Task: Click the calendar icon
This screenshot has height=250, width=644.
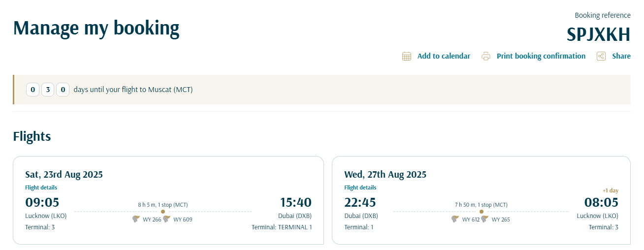Action: 407,56
